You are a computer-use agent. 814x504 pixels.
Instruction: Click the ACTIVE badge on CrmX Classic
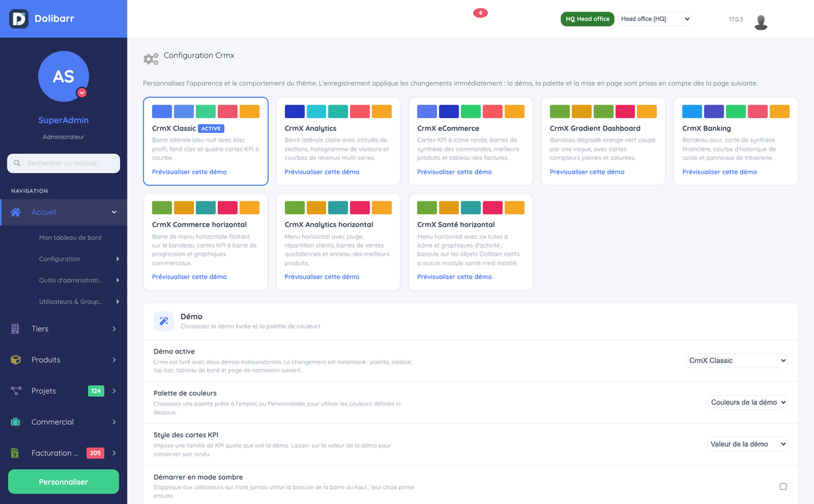point(212,128)
